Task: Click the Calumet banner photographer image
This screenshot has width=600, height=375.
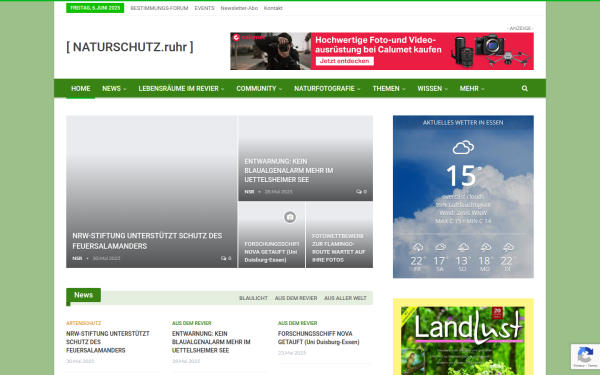Action: coord(271,51)
